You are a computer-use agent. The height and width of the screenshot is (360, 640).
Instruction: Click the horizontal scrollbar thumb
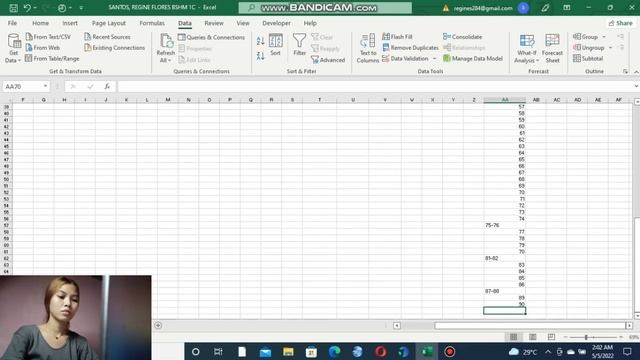[530, 325]
